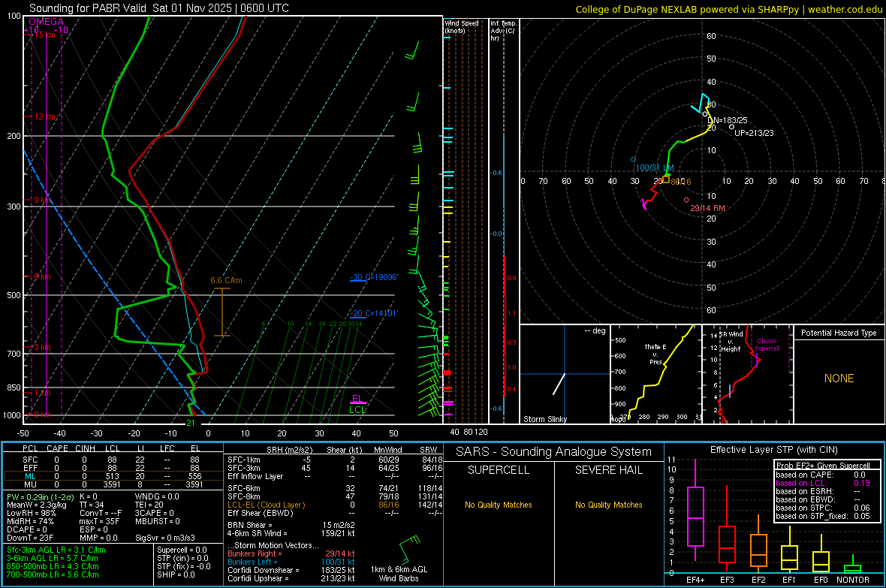Click the LCL-EL (Cloud Layer) row label

pos(266,505)
